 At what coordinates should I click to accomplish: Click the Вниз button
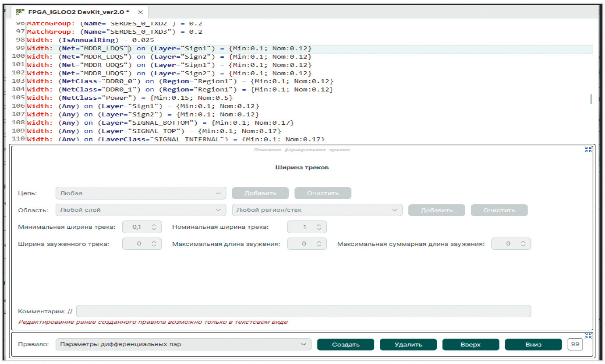534,344
